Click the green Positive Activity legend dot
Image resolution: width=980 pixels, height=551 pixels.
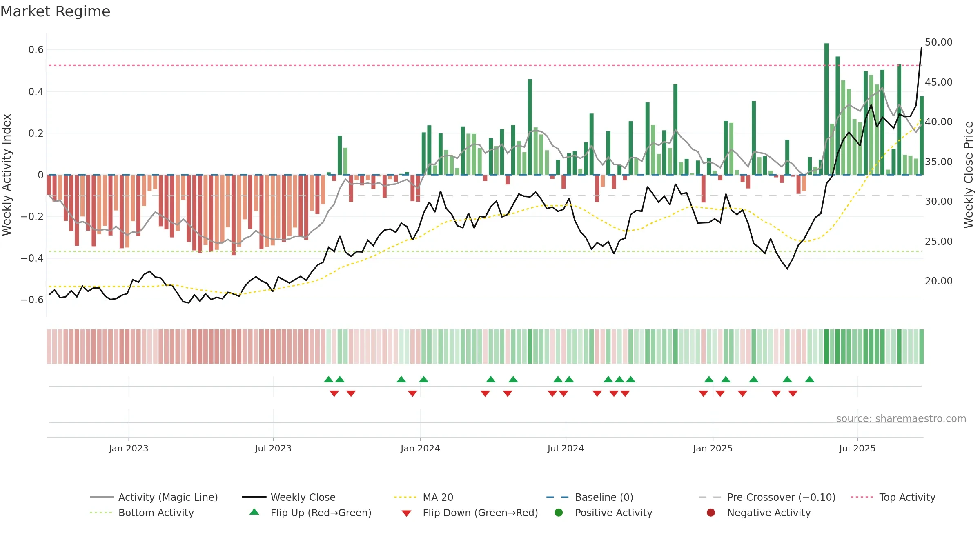tap(559, 512)
